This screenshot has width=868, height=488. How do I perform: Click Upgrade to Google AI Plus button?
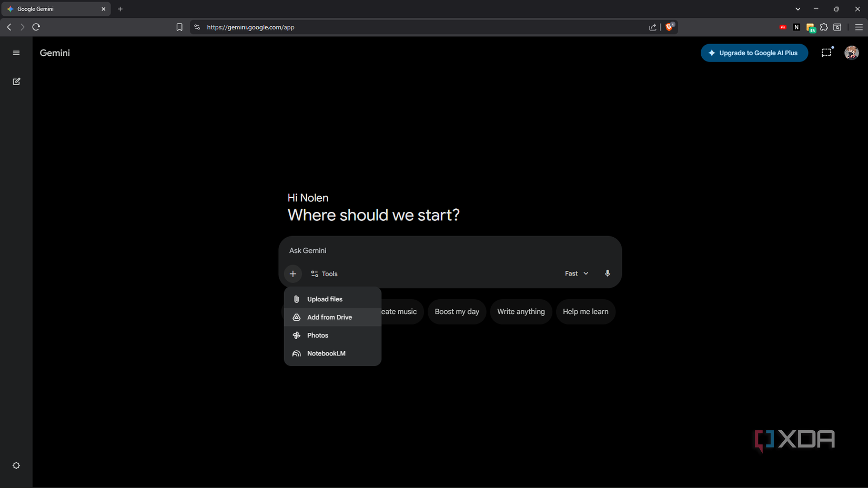(754, 53)
